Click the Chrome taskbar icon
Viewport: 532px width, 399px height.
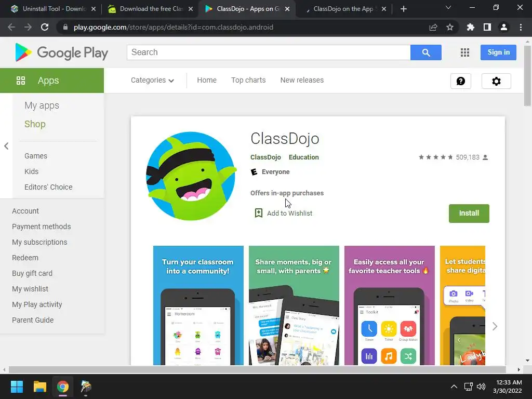[63, 387]
